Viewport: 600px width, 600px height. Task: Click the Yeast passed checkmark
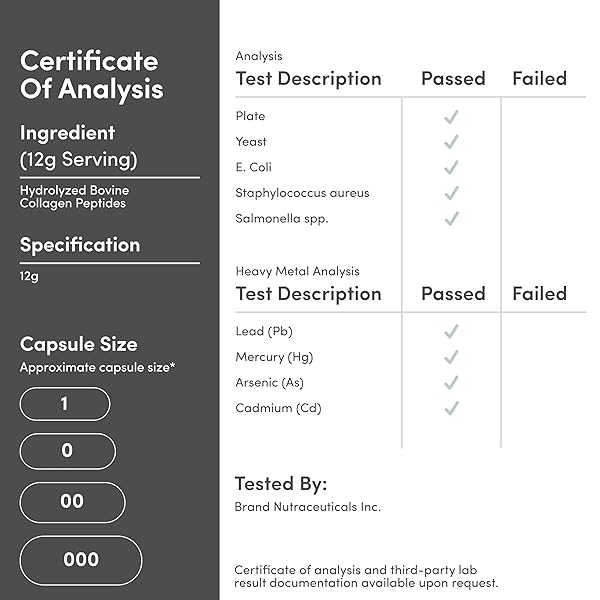(452, 142)
